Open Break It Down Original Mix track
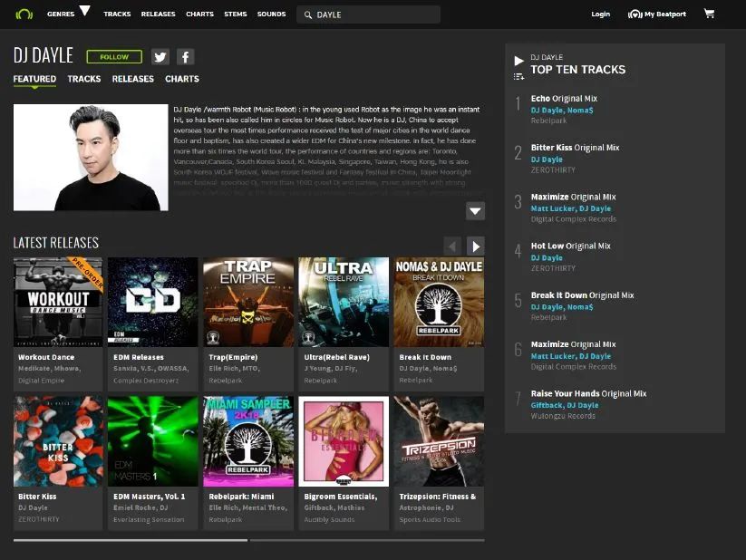The height and width of the screenshot is (560, 746). [582, 295]
